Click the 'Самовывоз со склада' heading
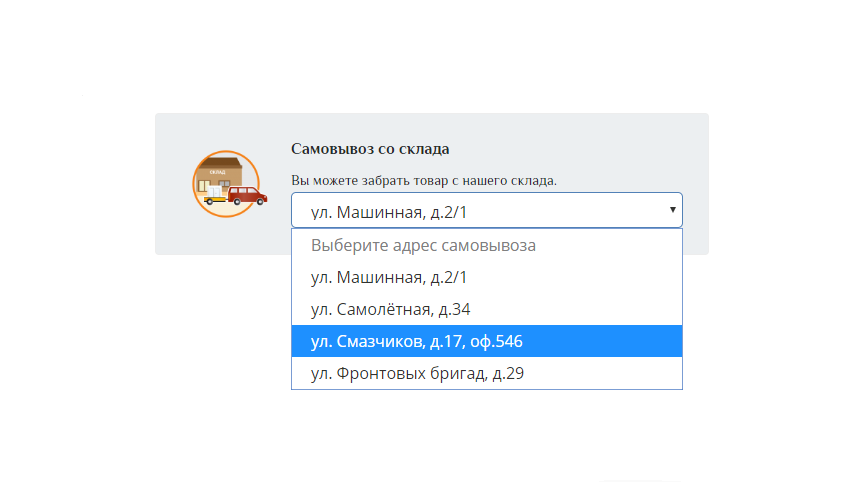 click(370, 149)
